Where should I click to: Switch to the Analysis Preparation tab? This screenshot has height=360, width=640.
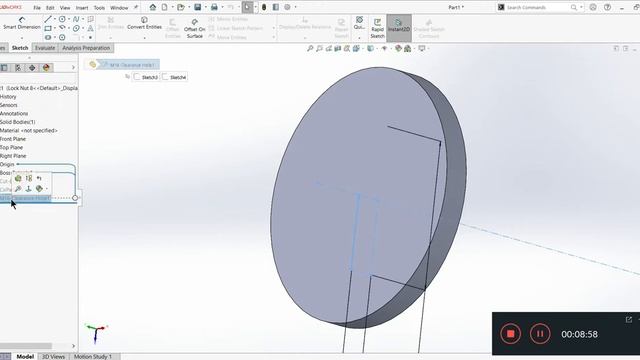click(86, 48)
